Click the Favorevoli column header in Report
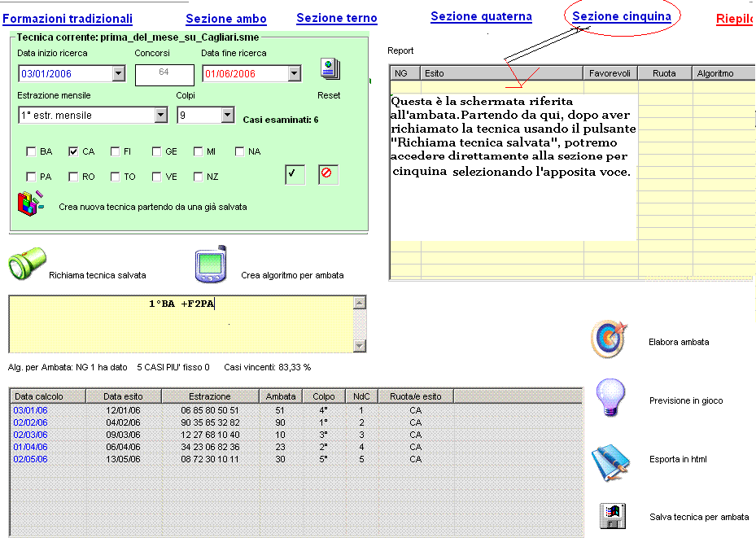The width and height of the screenshot is (756, 538). pyautogui.click(x=610, y=73)
